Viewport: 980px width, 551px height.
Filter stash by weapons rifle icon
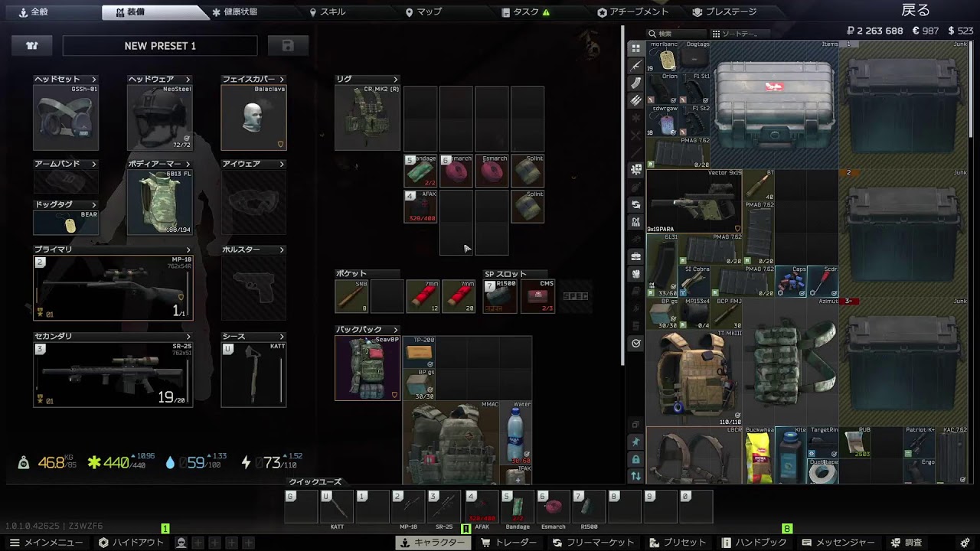(x=635, y=66)
